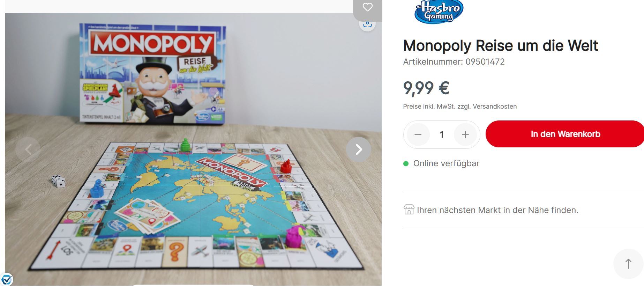
Task: Click the 9,99 € price
Action: [426, 88]
